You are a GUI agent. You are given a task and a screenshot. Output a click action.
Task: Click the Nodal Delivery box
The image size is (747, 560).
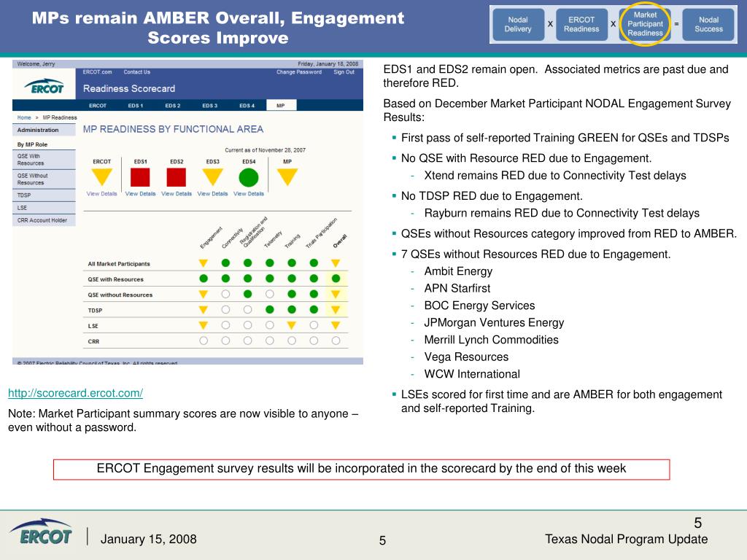(518, 24)
